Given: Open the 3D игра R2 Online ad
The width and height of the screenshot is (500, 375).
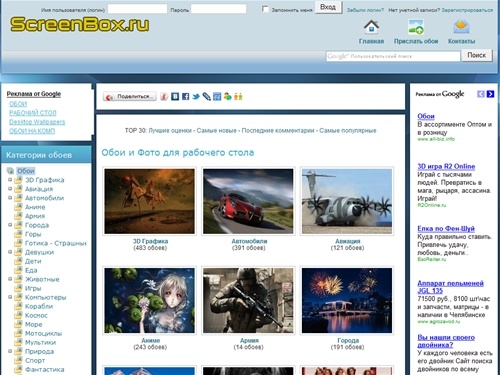Looking at the screenshot, I should click(x=446, y=166).
